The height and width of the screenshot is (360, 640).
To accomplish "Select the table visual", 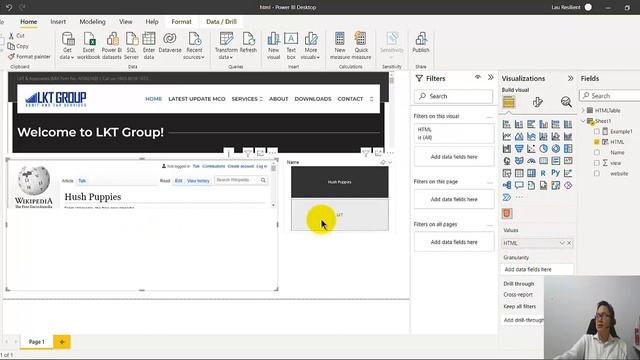I will pos(519,173).
